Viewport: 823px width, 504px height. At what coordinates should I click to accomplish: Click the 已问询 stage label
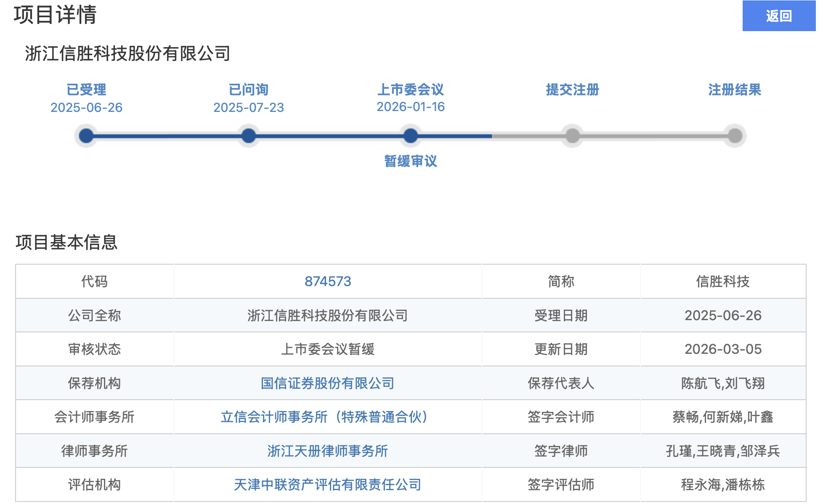[249, 90]
